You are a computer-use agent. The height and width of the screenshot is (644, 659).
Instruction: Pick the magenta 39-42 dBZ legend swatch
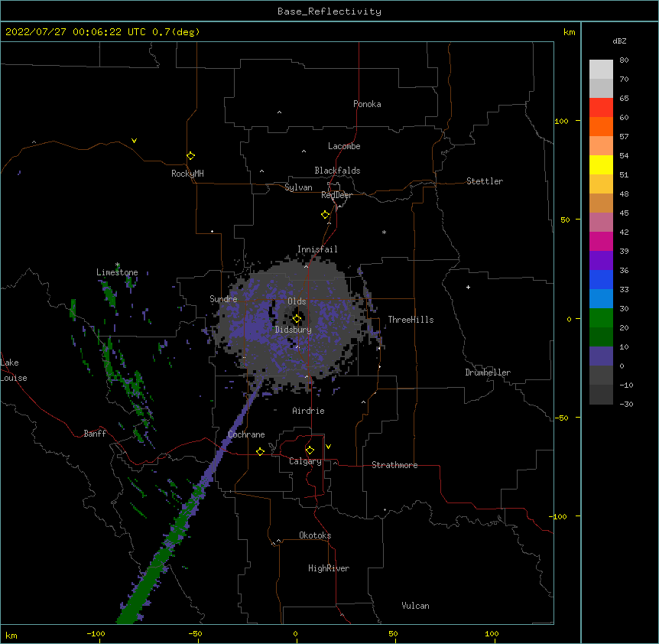(x=601, y=241)
